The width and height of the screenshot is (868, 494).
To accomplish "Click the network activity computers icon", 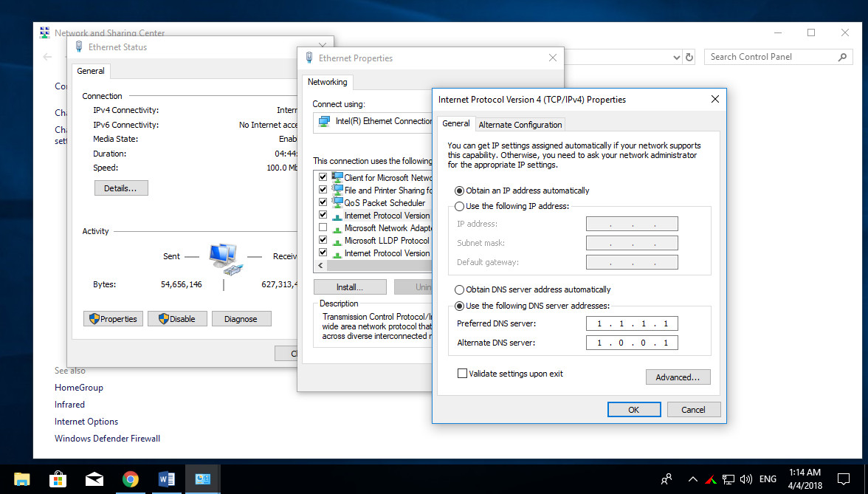I will tap(224, 258).
